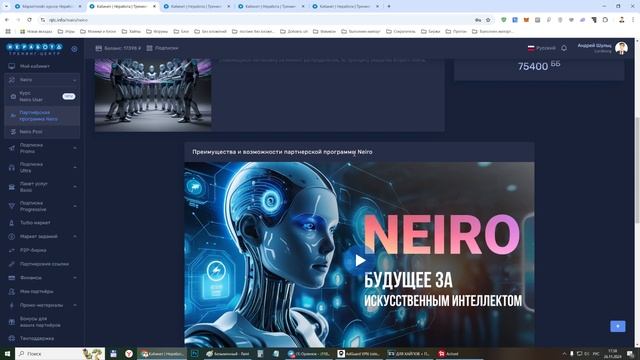640x360 pixels.
Task: Switch language via Русский selector
Action: pyautogui.click(x=541, y=48)
